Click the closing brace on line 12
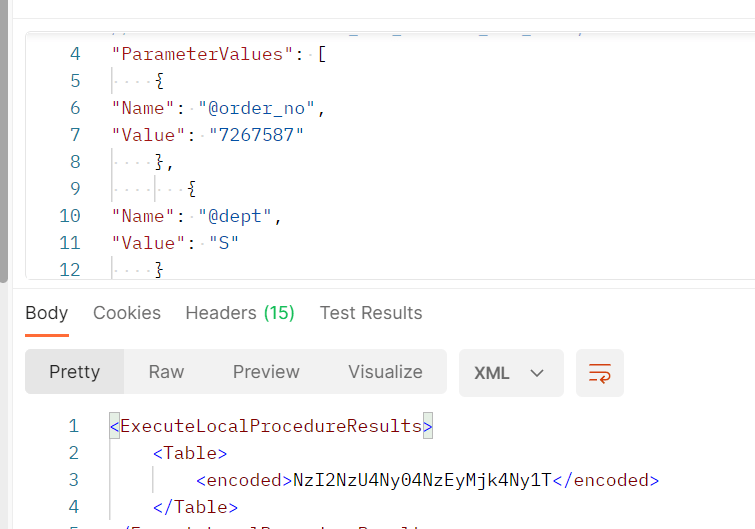 pos(159,270)
